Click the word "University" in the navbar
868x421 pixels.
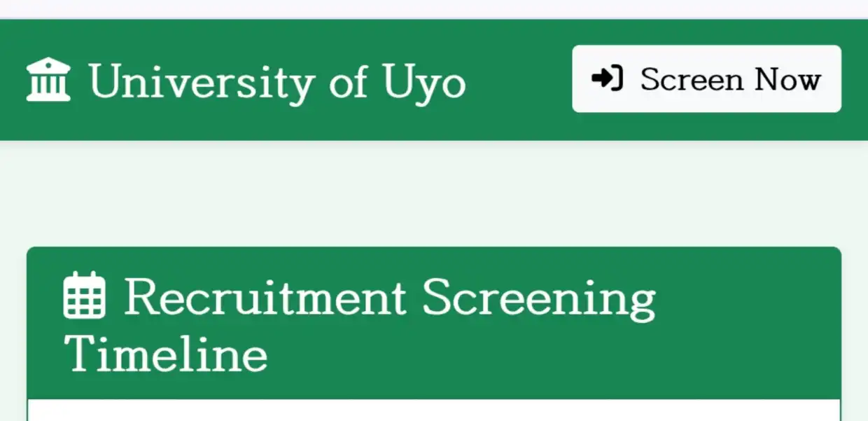click(x=201, y=82)
